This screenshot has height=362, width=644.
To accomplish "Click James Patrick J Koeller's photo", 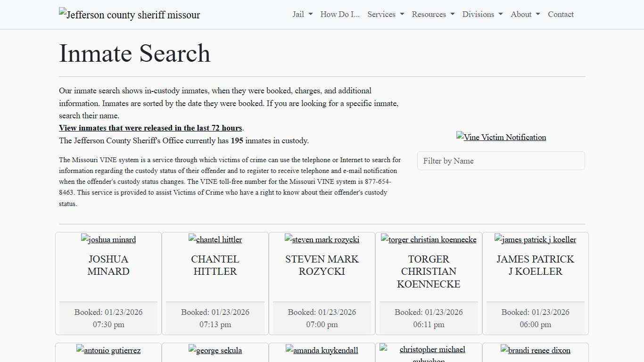I will (536, 239).
